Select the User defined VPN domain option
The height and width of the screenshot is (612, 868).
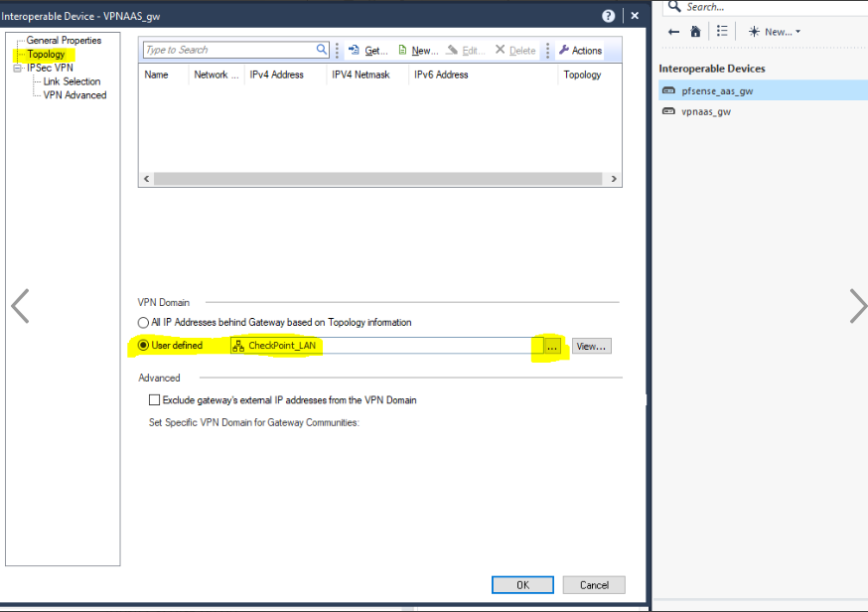144,346
